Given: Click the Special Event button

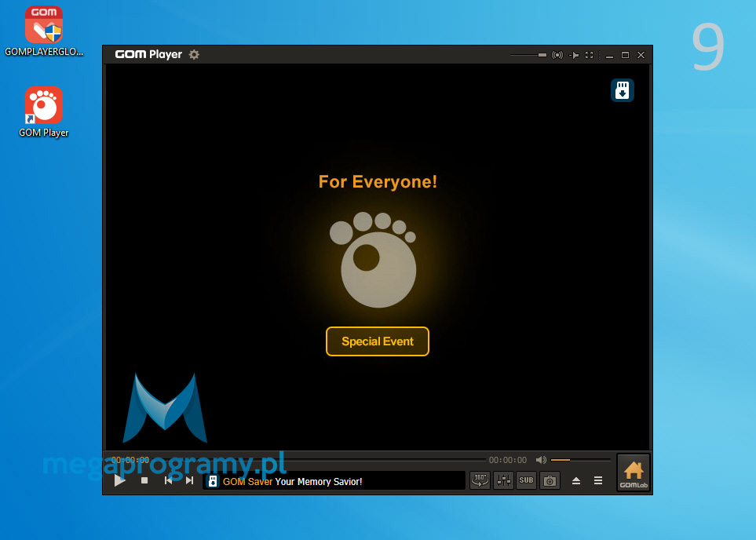Looking at the screenshot, I should click(378, 341).
